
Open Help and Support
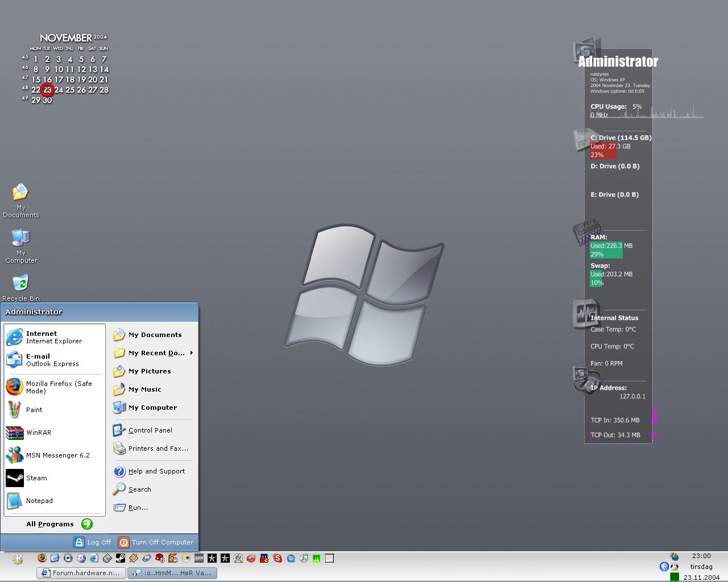pos(152,471)
